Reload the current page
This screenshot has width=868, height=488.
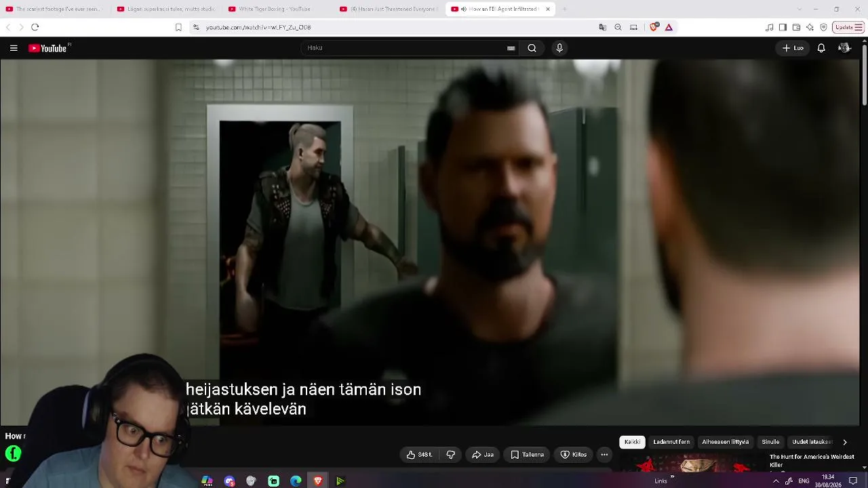[35, 27]
